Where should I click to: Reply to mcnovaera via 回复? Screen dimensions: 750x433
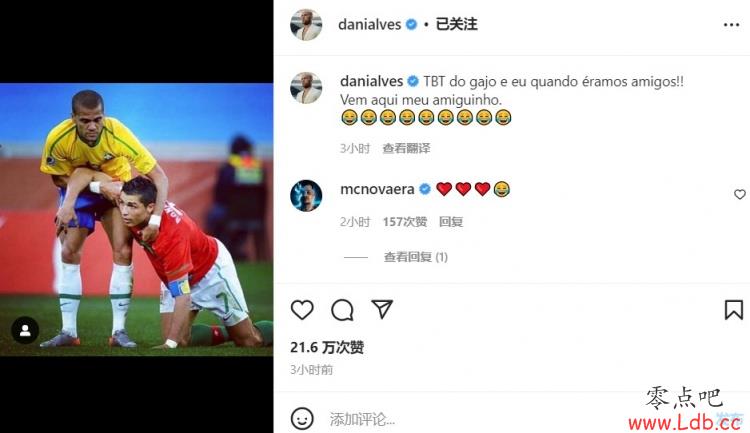coord(451,222)
